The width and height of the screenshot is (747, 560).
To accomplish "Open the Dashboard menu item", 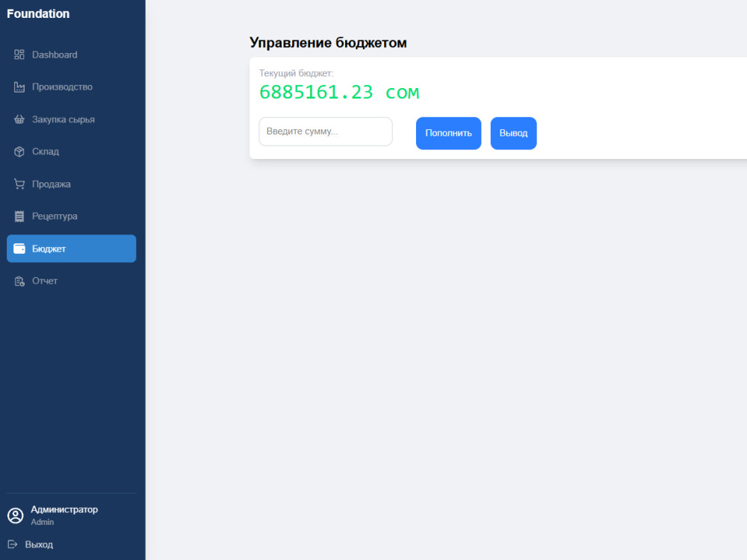I will pyautogui.click(x=72, y=55).
